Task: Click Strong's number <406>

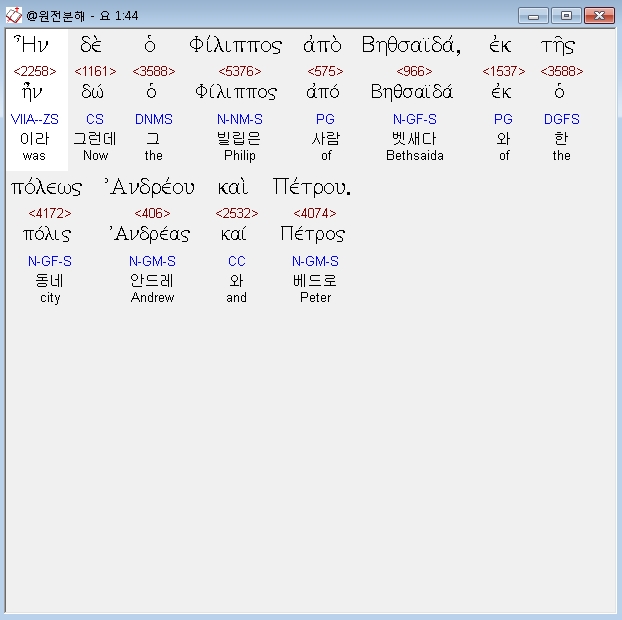Action: [152, 213]
